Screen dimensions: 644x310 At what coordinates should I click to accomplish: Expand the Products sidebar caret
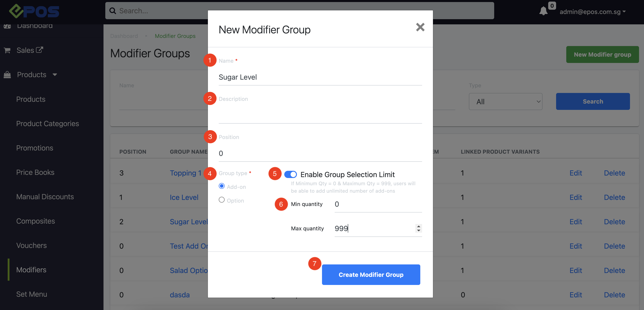click(x=55, y=75)
